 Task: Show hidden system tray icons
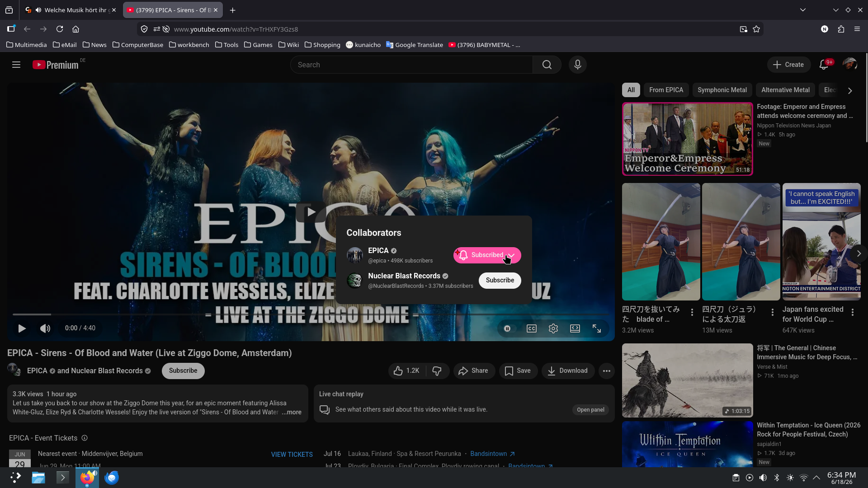(x=816, y=478)
